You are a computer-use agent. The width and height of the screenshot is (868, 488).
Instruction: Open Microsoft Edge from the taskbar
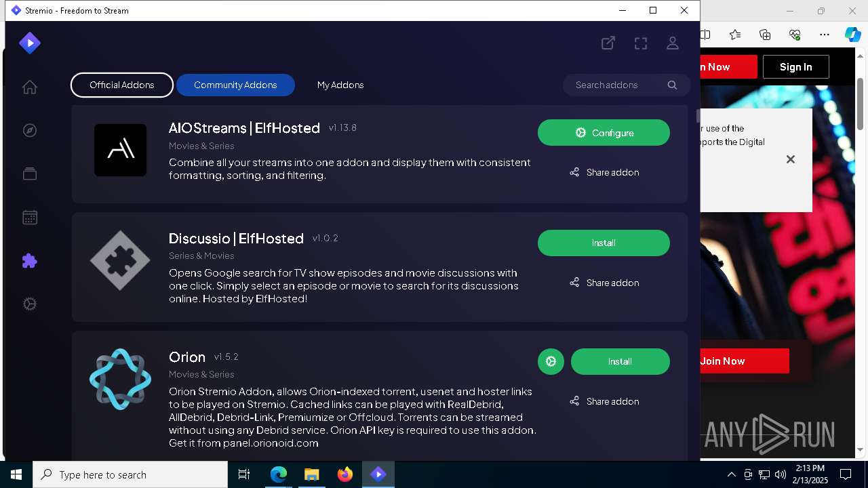point(278,474)
